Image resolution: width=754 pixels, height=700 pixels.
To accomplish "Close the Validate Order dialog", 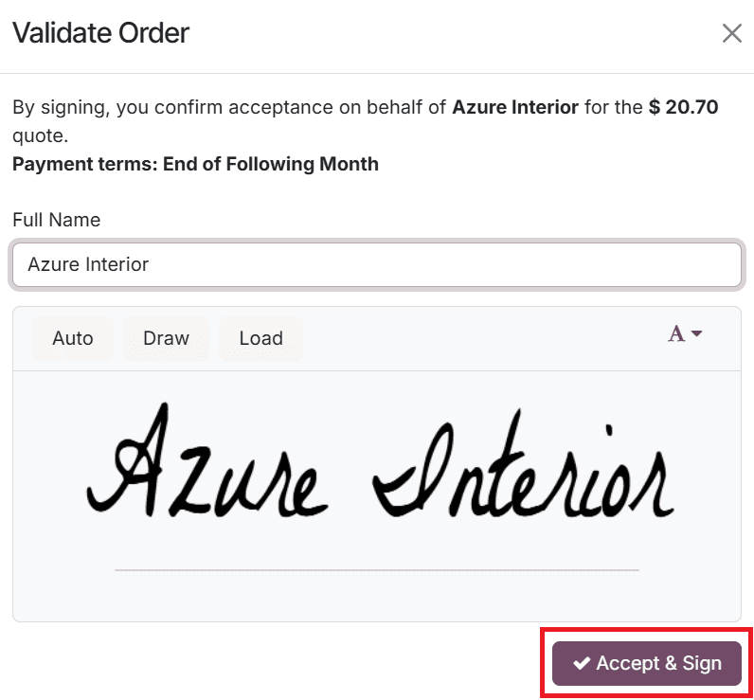I will [731, 34].
